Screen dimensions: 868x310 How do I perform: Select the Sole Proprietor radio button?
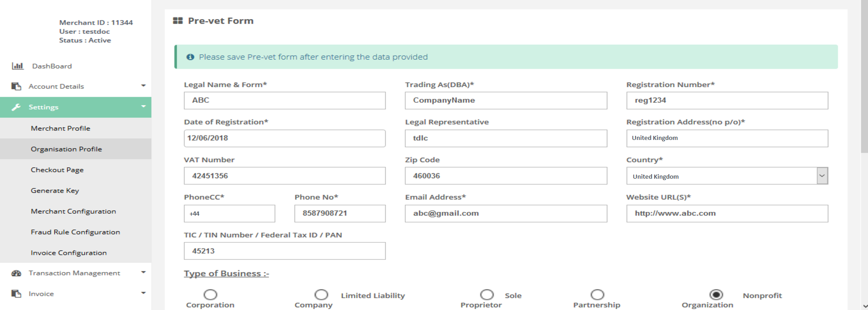[x=486, y=294]
